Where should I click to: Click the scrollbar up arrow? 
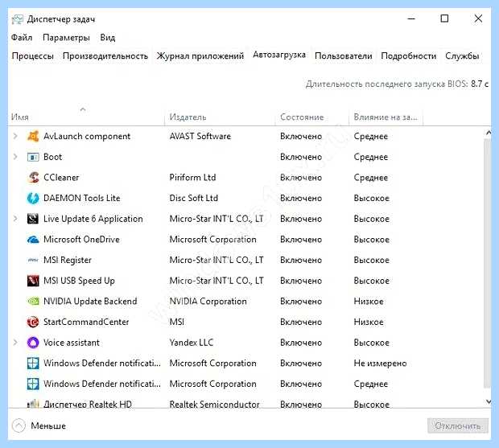[x=489, y=133]
